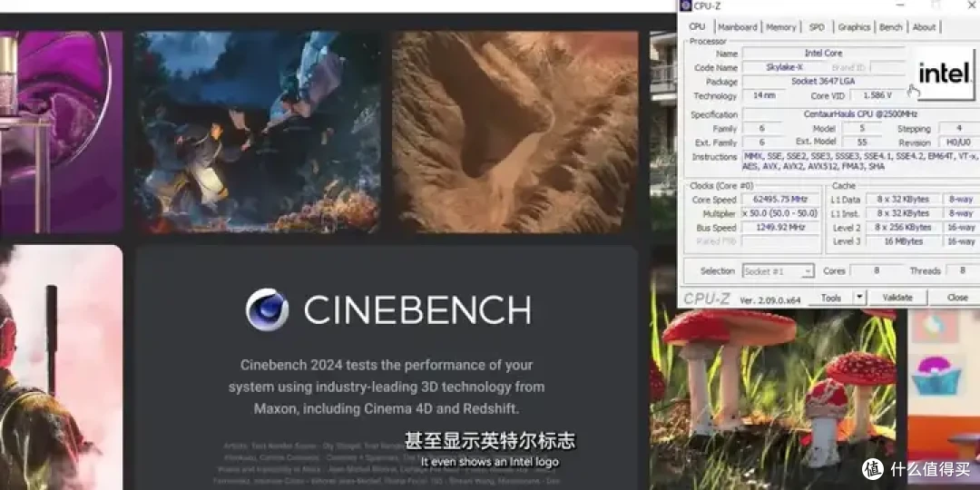Image resolution: width=980 pixels, height=490 pixels.
Task: Click the pink smoke warrior artwork thumbnail
Action: click(61, 367)
